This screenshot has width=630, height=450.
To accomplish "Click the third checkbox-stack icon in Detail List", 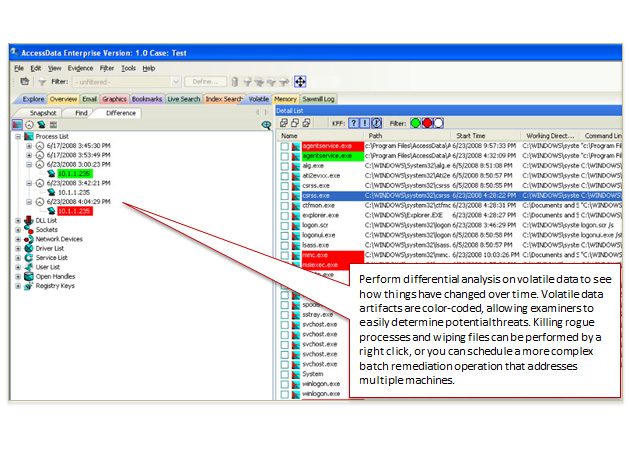I will (x=307, y=123).
